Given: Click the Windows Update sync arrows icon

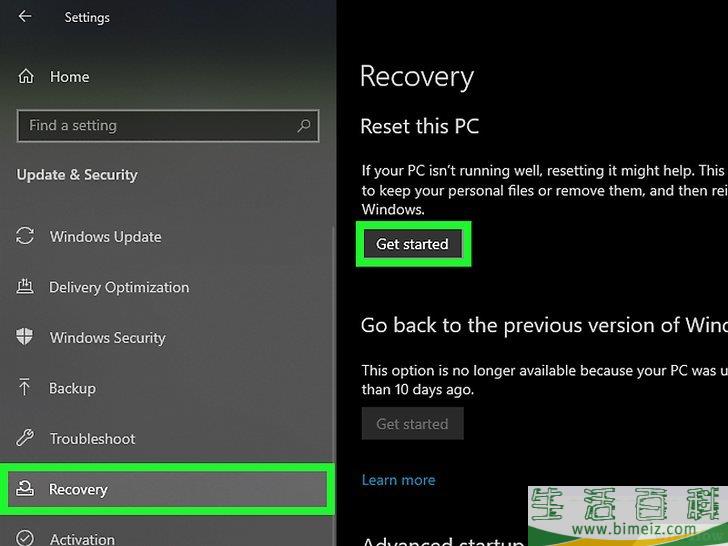Looking at the screenshot, I should 26,237.
